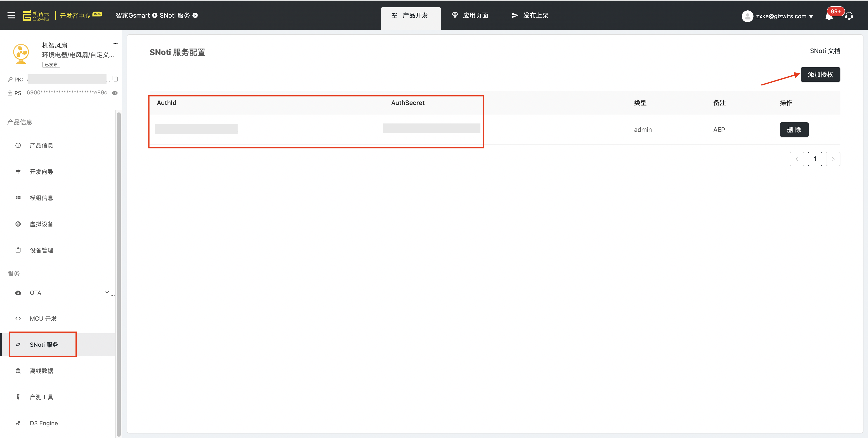
Task: Open the hamburger menu icon
Action: pos(11,16)
